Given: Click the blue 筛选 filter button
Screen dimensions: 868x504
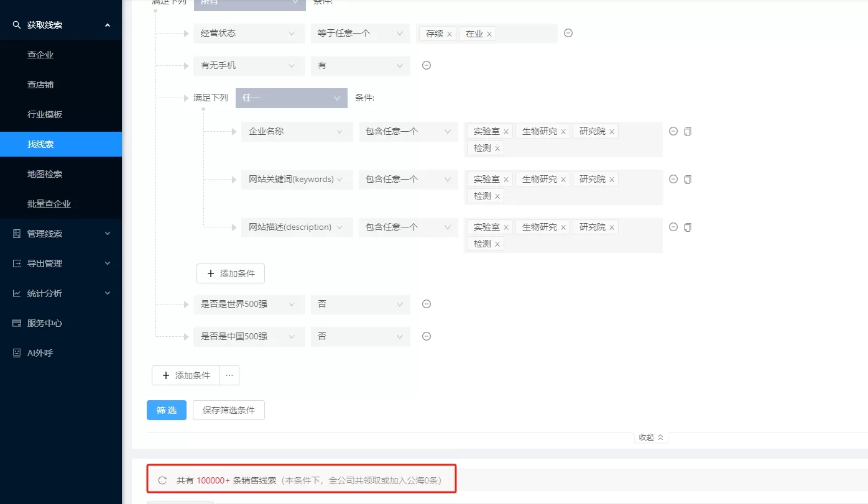Looking at the screenshot, I should (x=166, y=410).
